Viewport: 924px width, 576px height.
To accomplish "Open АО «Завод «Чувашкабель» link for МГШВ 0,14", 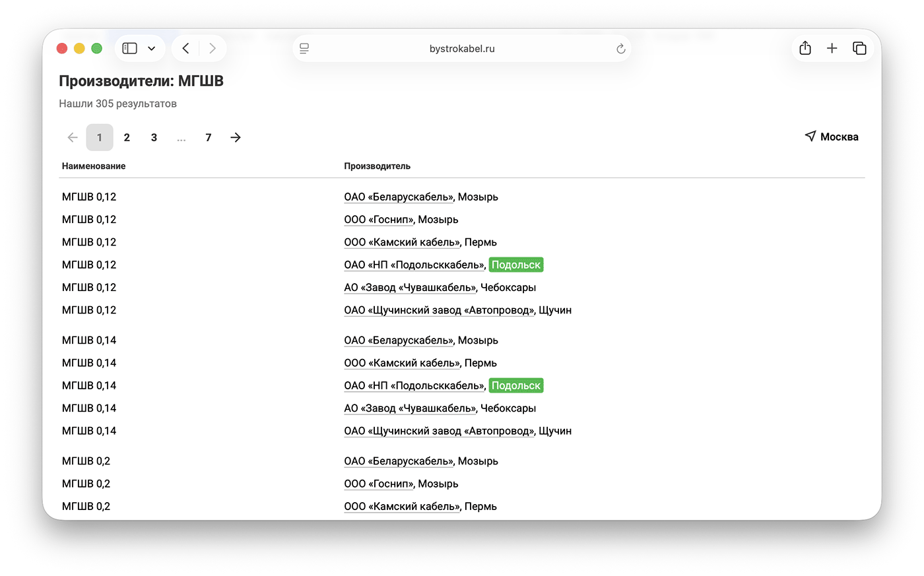I will click(410, 408).
